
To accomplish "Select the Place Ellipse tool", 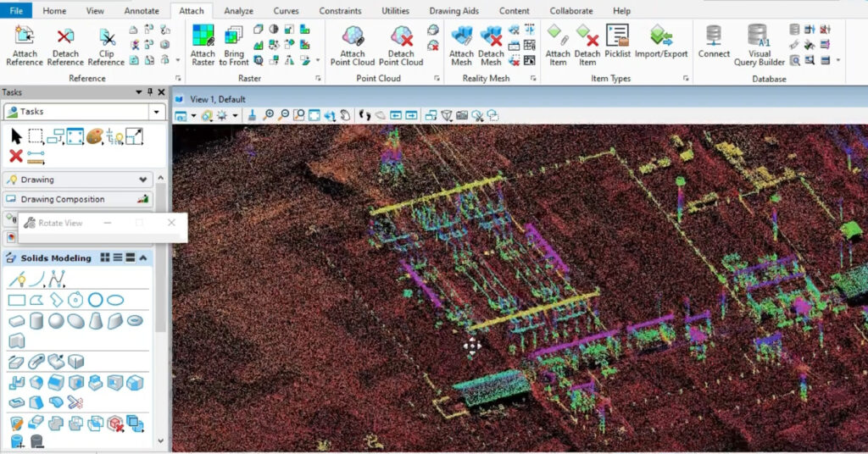I will pyautogui.click(x=115, y=301).
